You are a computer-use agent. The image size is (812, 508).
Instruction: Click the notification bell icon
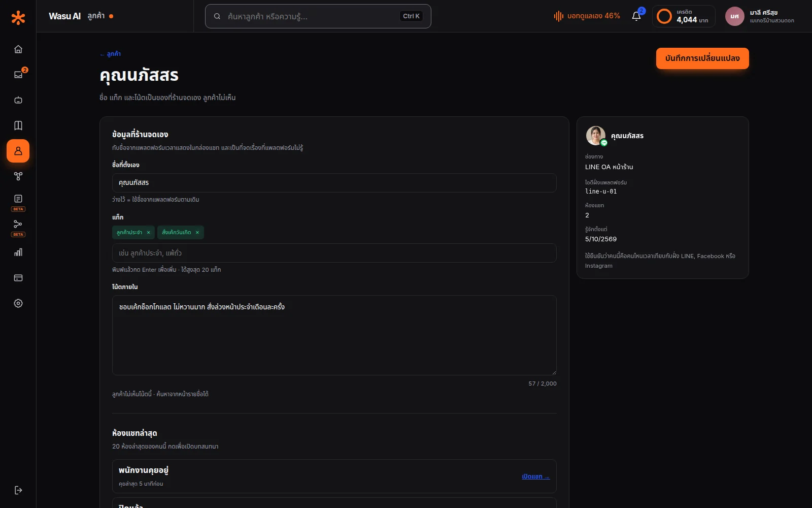coord(636,16)
